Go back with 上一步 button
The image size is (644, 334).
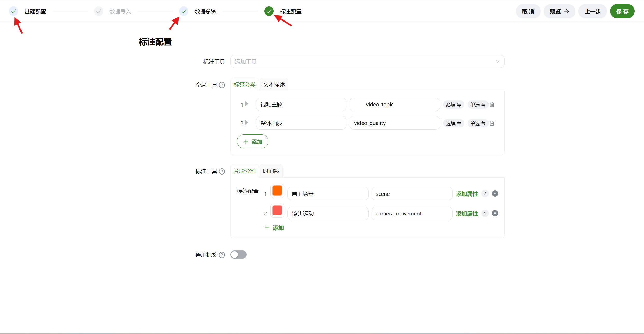(592, 11)
